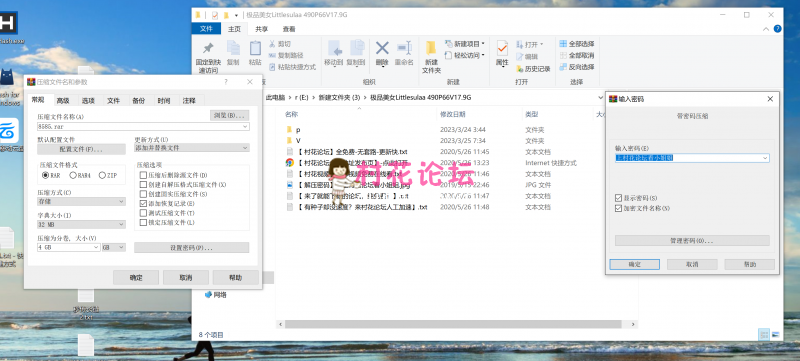The width and height of the screenshot is (800, 361).
Task: Click the Pin to Quick access icon
Action: click(x=208, y=48)
